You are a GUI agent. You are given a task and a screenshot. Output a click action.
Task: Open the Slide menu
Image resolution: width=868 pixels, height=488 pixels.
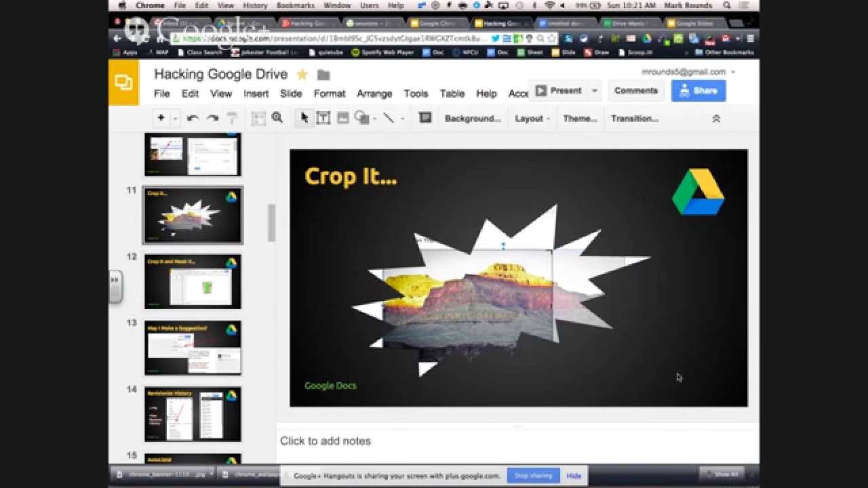(x=291, y=94)
